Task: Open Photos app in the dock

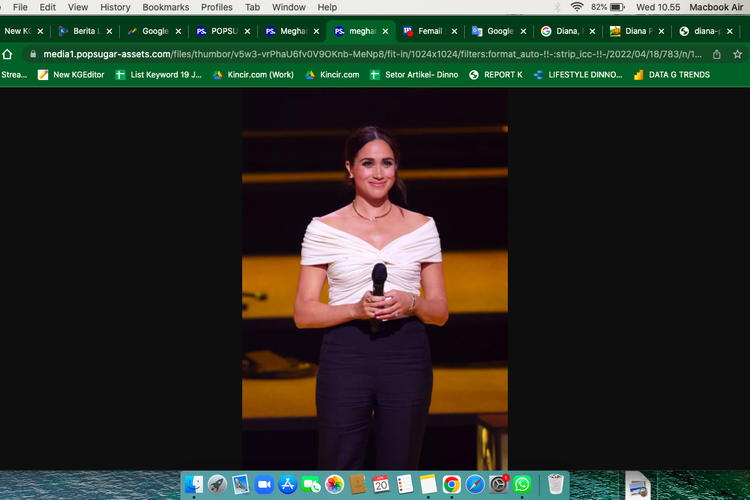Action: pyautogui.click(x=334, y=484)
